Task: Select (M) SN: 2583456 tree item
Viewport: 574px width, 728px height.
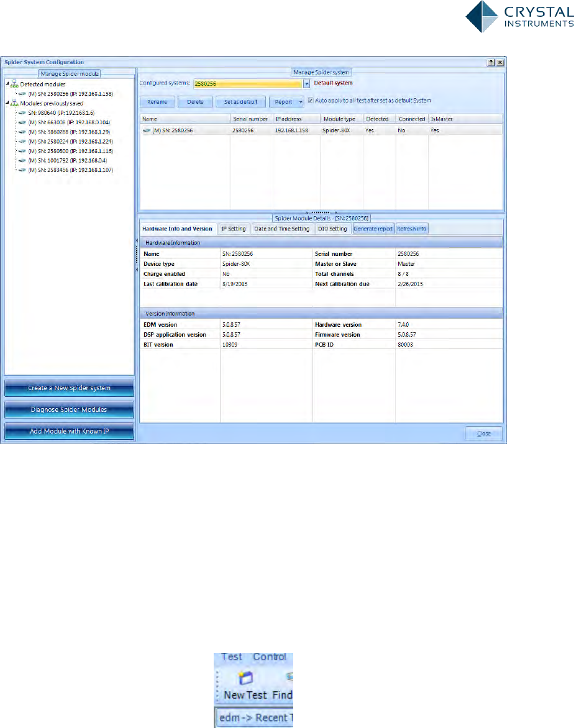Action: (70, 170)
